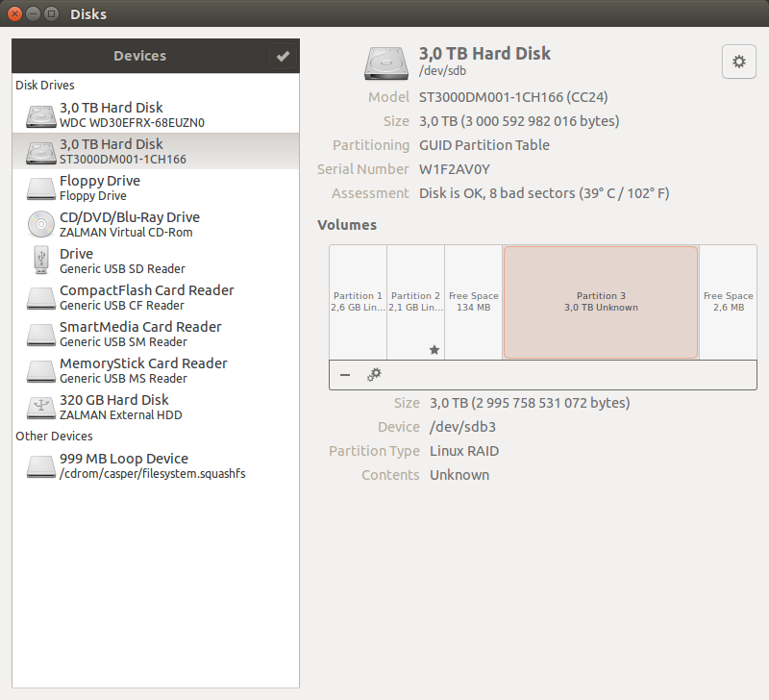Select the CompactFlash Card Reader entry
Screen dimensions: 769x700
(146, 298)
